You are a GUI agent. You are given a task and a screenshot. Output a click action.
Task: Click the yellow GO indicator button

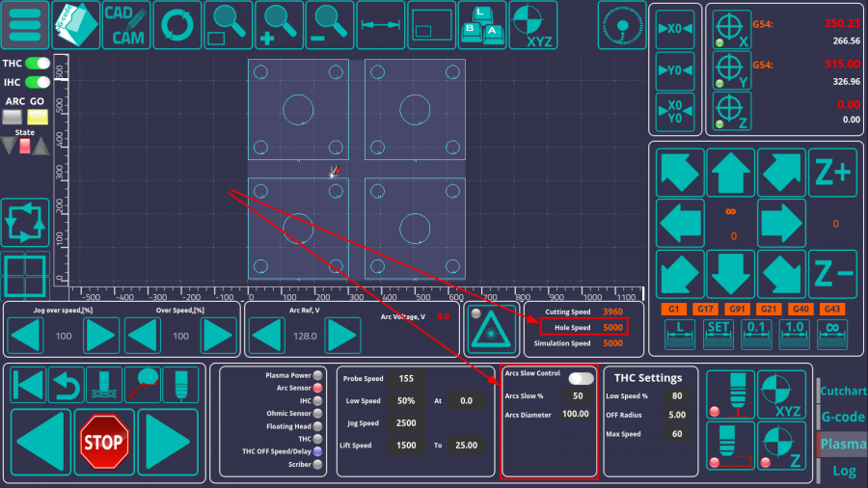click(x=38, y=117)
